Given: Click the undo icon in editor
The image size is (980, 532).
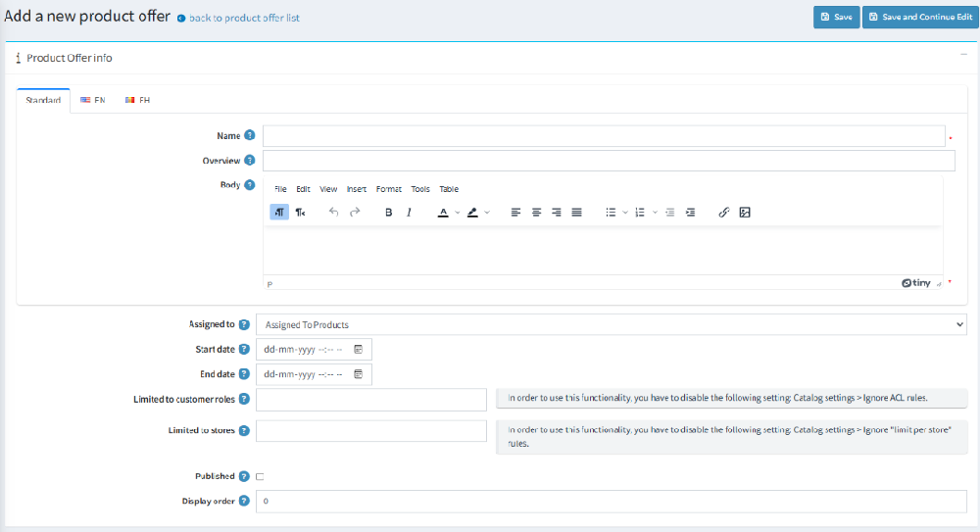Looking at the screenshot, I should click(334, 212).
